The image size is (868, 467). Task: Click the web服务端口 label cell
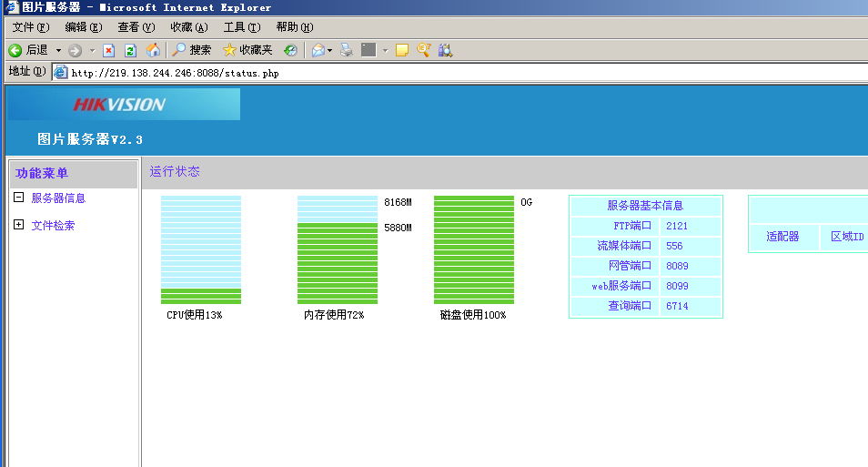tap(616, 286)
